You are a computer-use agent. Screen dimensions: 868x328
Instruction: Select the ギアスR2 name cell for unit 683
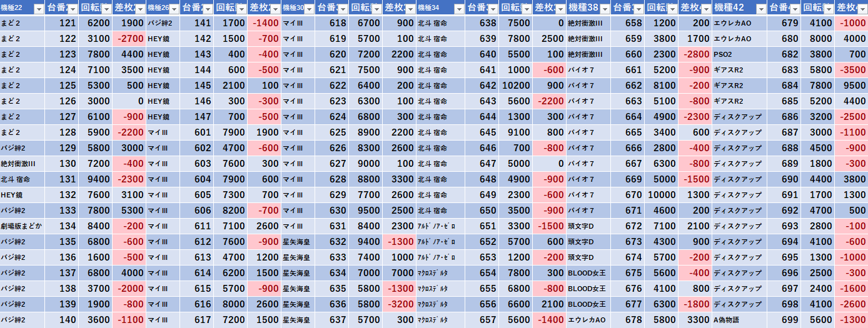point(739,70)
